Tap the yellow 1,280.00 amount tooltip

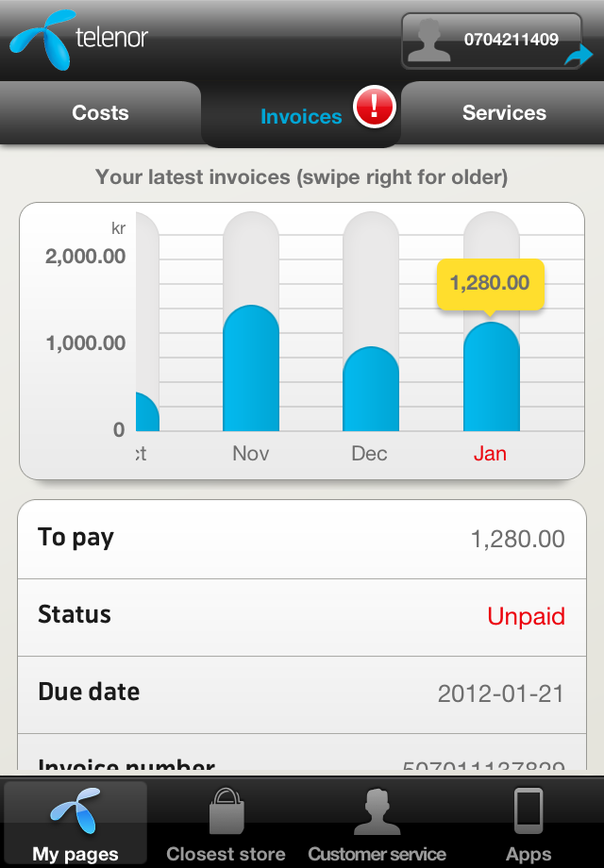click(x=490, y=283)
